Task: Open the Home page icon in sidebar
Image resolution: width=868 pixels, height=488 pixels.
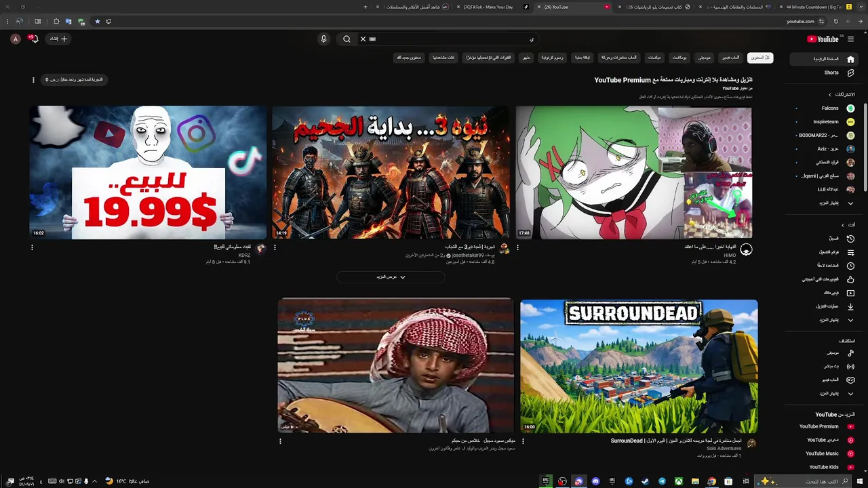Action: point(850,59)
